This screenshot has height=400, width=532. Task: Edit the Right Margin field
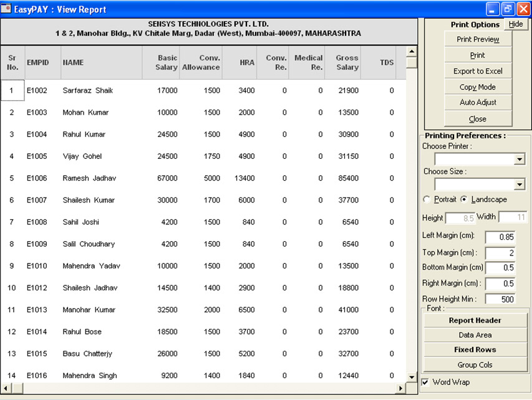pyautogui.click(x=500, y=283)
